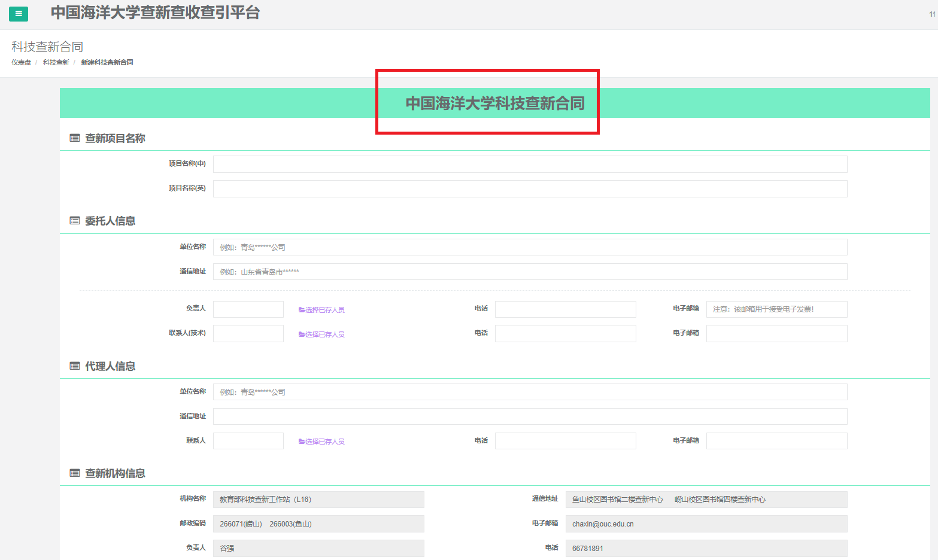Click 中国海洋大学查新查收查引平台 site title

click(156, 13)
